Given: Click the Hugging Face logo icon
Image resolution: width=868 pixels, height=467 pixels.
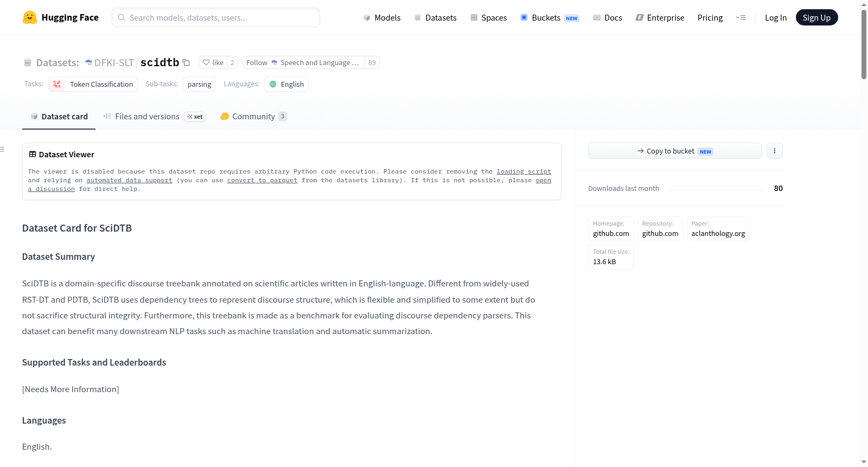Looking at the screenshot, I should (x=30, y=17).
